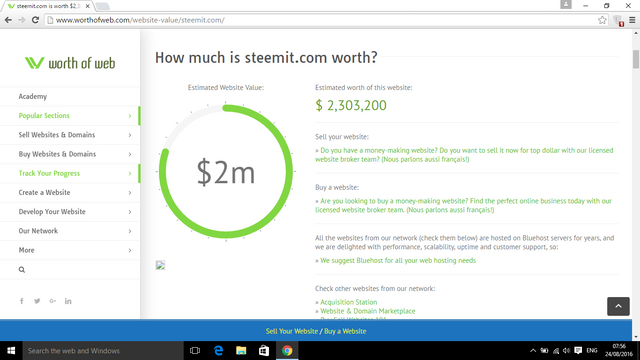Open the Academy menu item

pos(33,96)
